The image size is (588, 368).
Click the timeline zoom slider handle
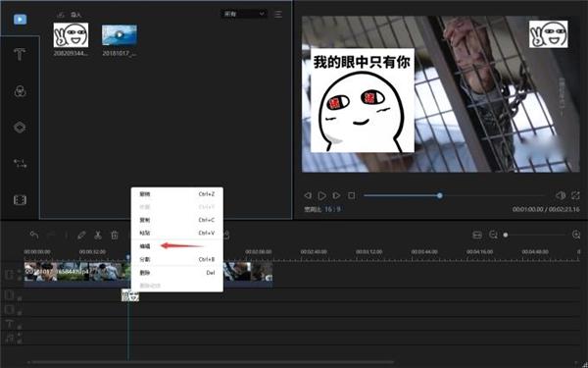click(506, 236)
